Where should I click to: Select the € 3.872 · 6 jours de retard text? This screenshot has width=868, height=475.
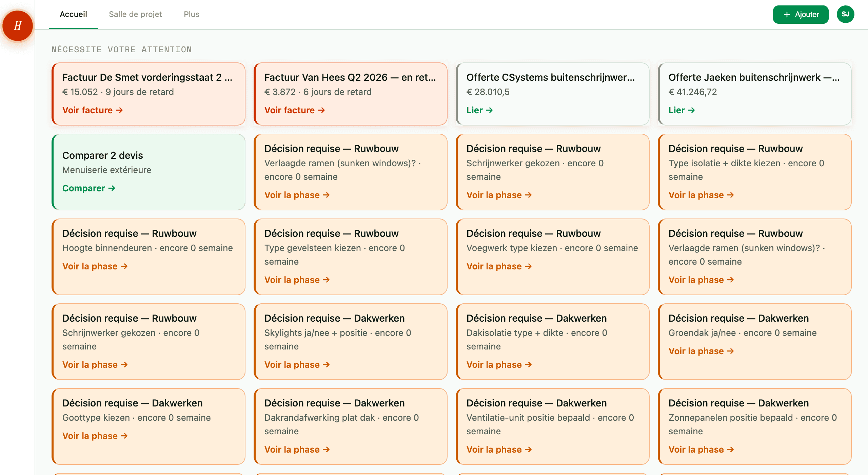(318, 92)
